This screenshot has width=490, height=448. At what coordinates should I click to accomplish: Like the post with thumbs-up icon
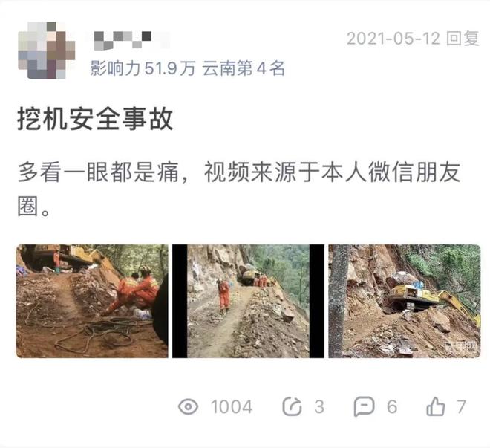point(436,406)
